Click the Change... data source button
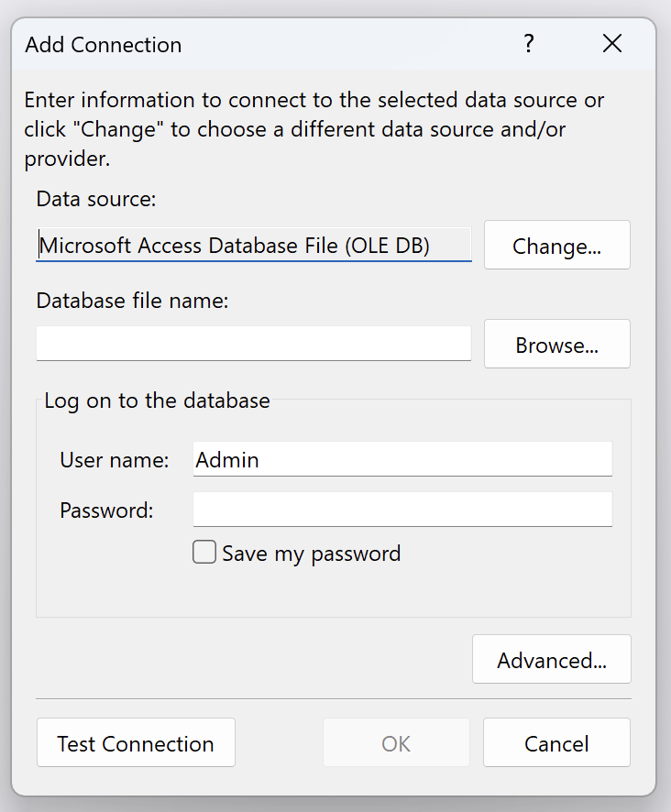Viewport: 671px width, 812px height. click(557, 245)
